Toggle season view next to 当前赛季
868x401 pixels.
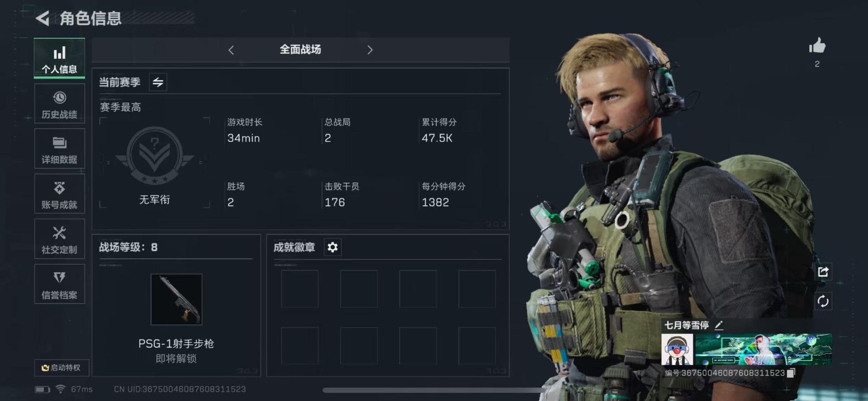(x=158, y=82)
